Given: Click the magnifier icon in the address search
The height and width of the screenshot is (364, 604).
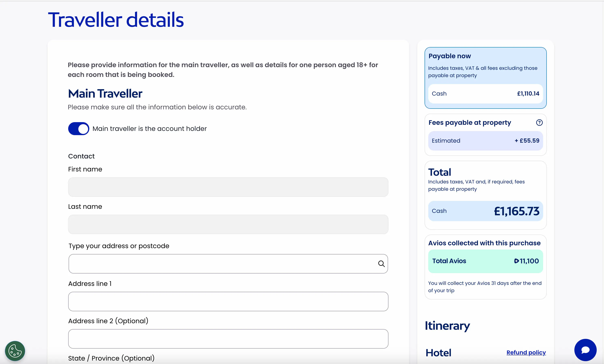Looking at the screenshot, I should pyautogui.click(x=381, y=264).
